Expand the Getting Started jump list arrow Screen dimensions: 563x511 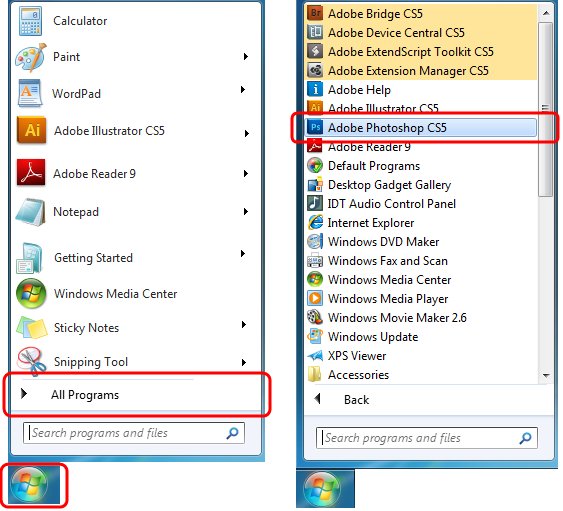click(x=243, y=254)
